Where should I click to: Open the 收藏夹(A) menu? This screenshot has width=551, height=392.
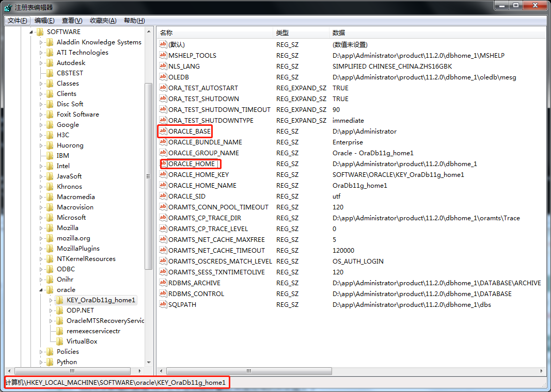pos(103,20)
